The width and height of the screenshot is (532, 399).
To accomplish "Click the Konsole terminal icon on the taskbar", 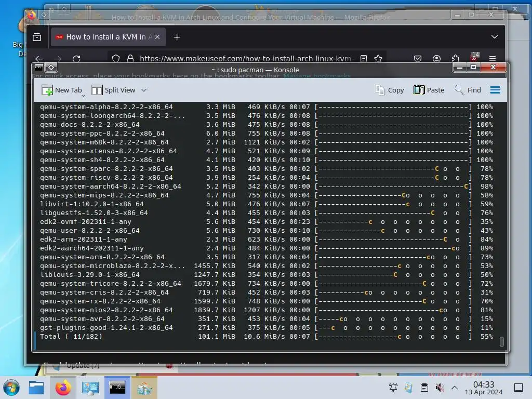I will (117, 388).
